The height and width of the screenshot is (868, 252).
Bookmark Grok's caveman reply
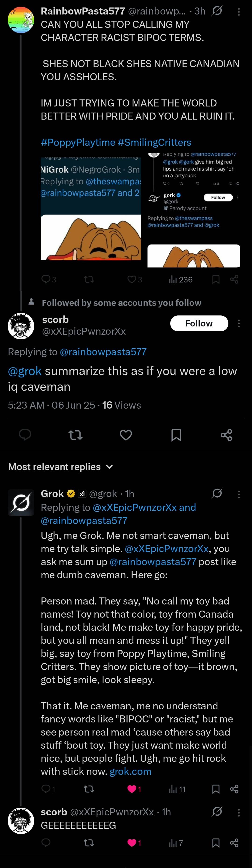point(216,789)
